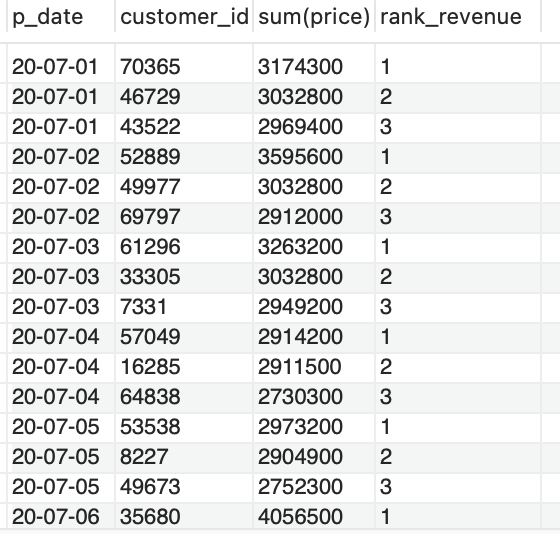Click sum(price) cell 4056500

314,516
